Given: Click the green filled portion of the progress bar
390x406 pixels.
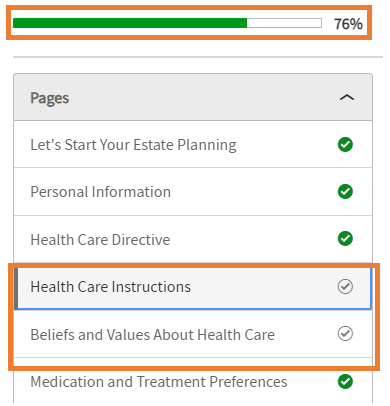Looking at the screenshot, I should pyautogui.click(x=130, y=23).
